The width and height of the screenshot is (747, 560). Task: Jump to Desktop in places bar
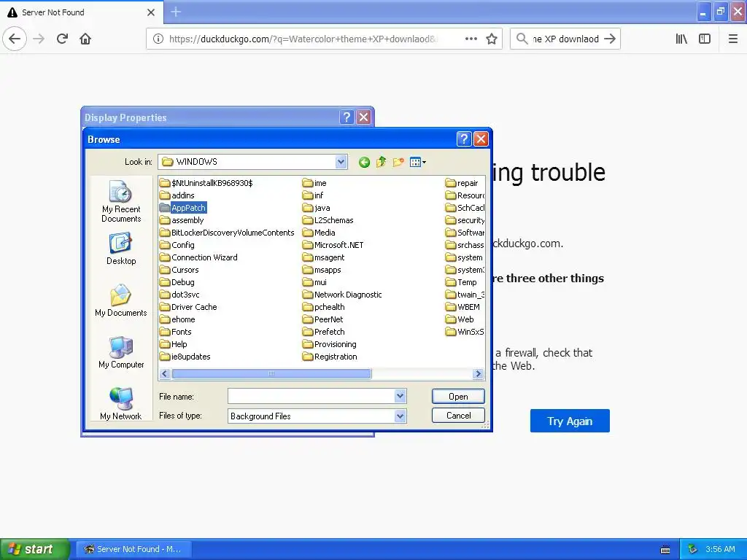(121, 249)
